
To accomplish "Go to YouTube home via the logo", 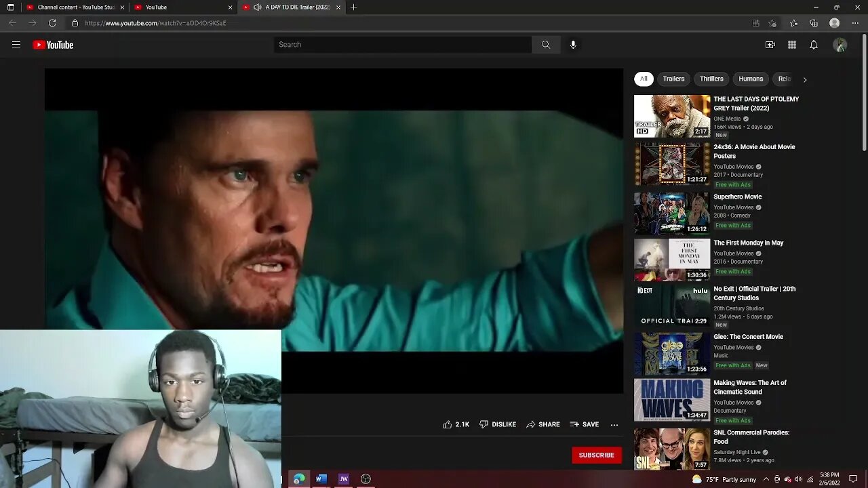I will point(53,45).
